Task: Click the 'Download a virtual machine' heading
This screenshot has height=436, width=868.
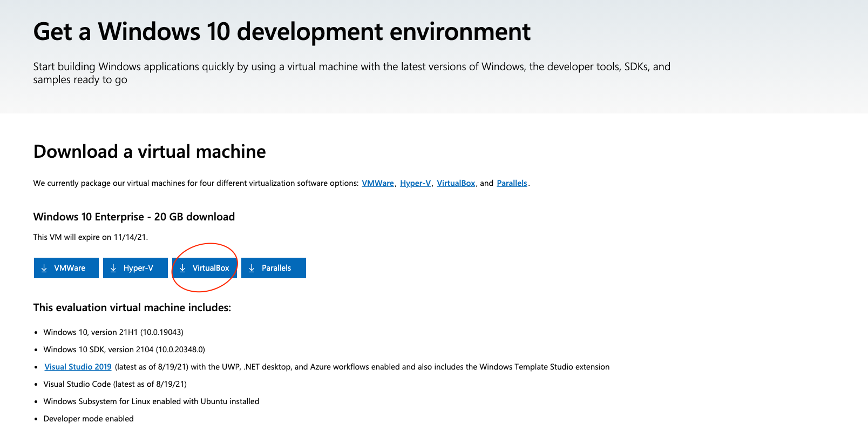Action: pos(150,152)
